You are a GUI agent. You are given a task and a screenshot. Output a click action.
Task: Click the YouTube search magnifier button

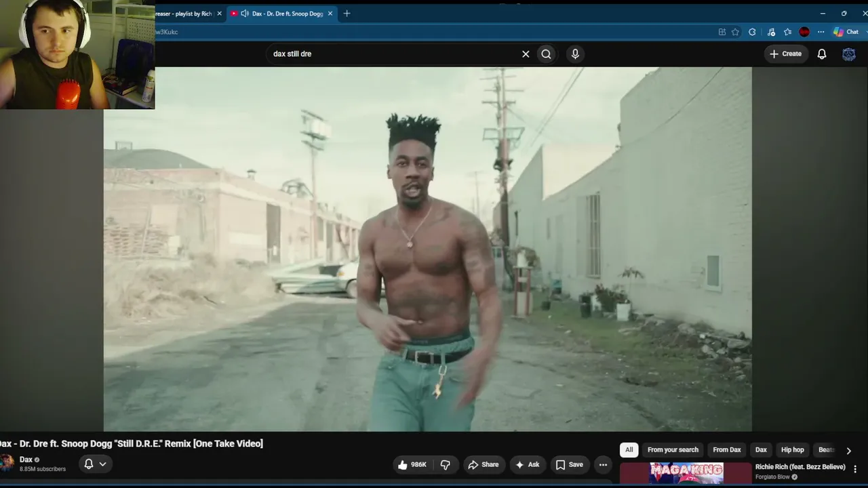point(546,54)
